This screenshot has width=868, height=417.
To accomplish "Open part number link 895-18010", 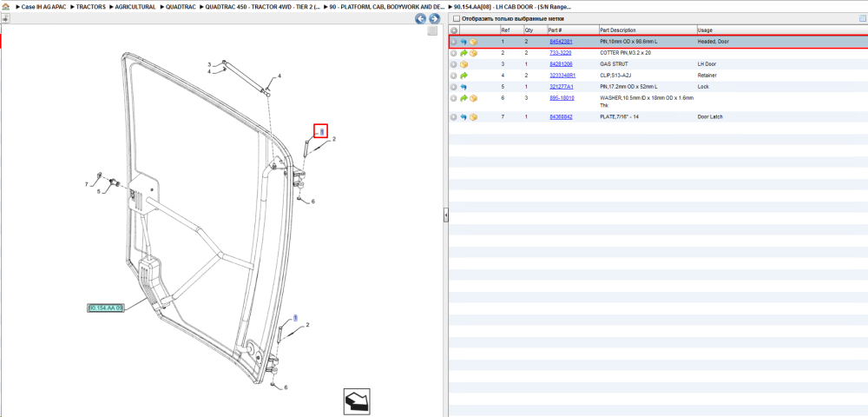I will tap(562, 98).
